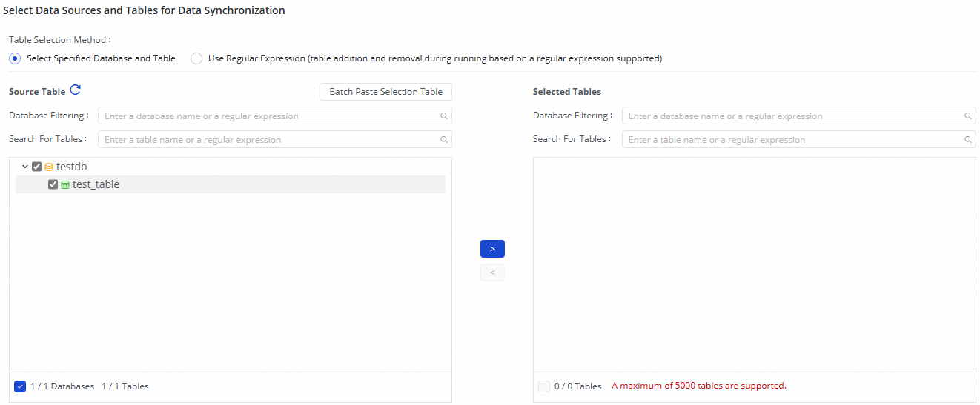The width and height of the screenshot is (980, 405).
Task: Uncheck the test_table checkbox
Action: [53, 185]
